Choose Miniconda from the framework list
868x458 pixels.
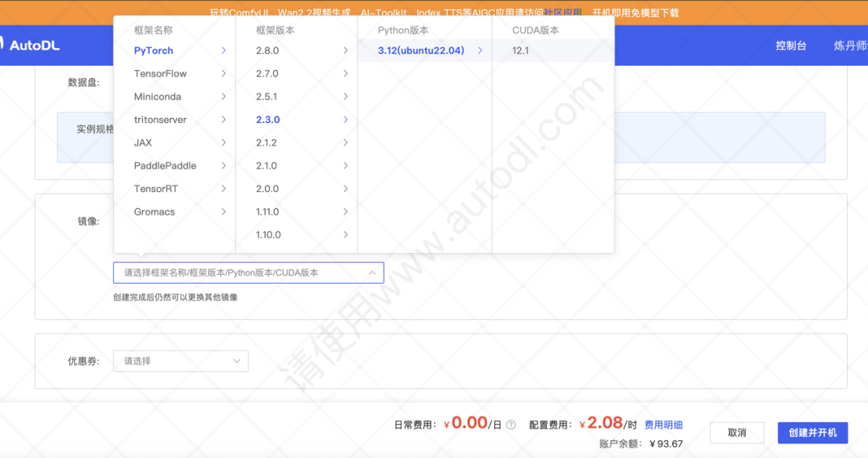coord(158,96)
